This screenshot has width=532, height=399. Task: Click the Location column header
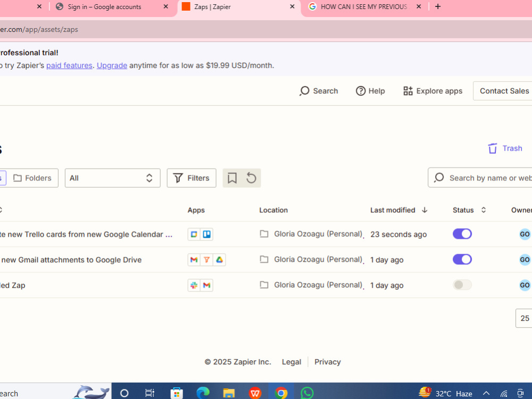[x=273, y=210]
